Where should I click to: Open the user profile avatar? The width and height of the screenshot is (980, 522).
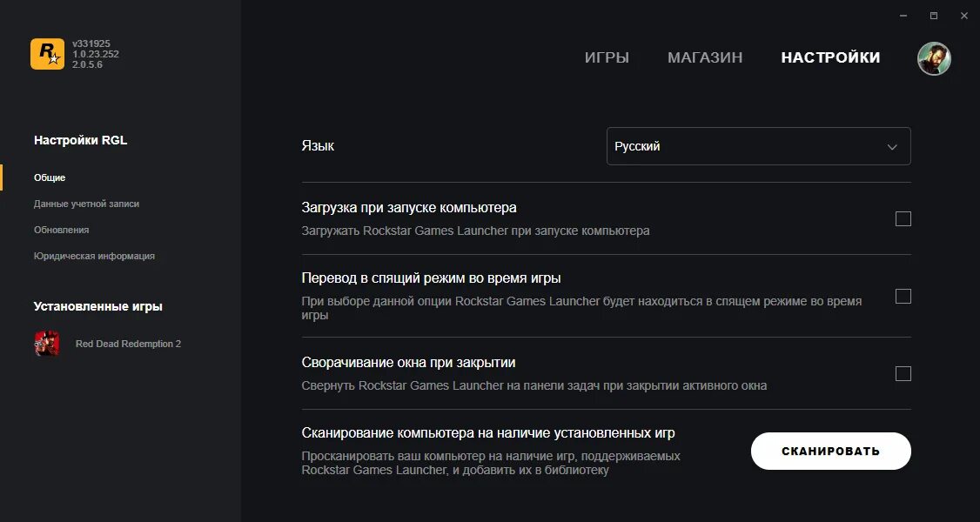(x=934, y=58)
